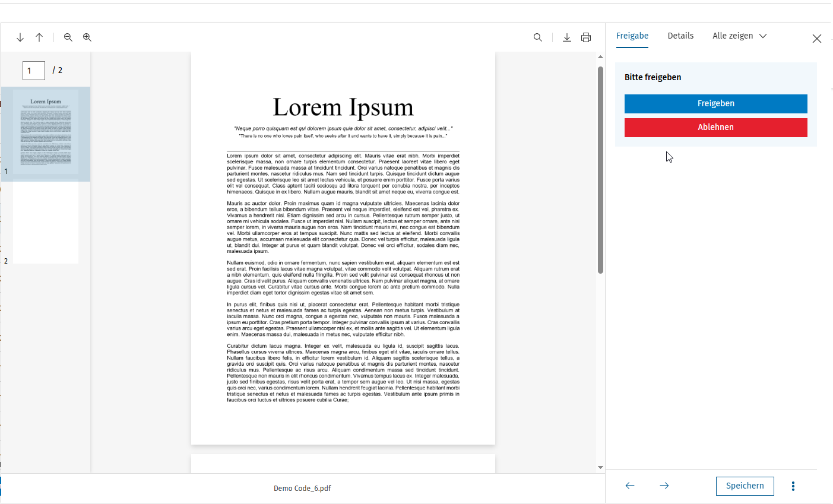Click the Demo Code_6.pdf file name
The width and height of the screenshot is (833, 504).
tap(302, 489)
